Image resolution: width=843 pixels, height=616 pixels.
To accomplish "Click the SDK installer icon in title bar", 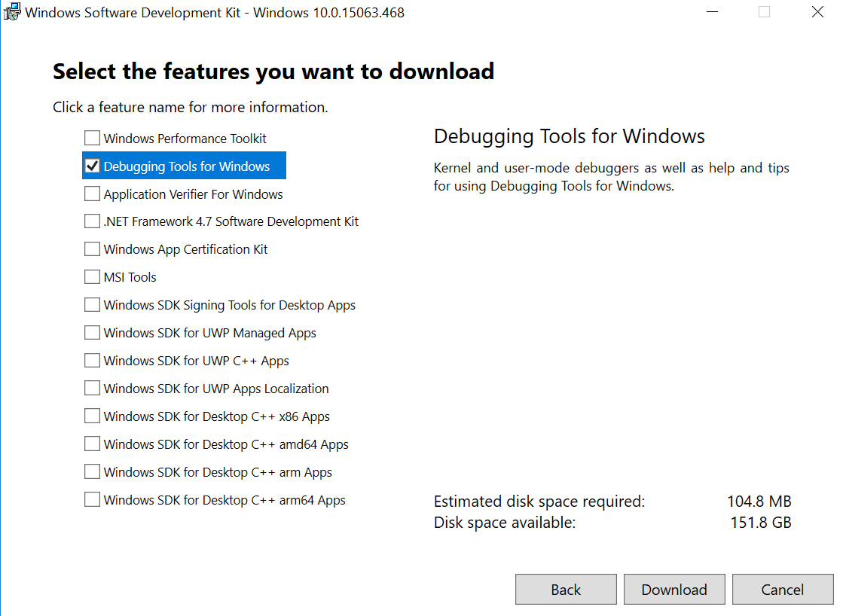I will (x=12, y=12).
